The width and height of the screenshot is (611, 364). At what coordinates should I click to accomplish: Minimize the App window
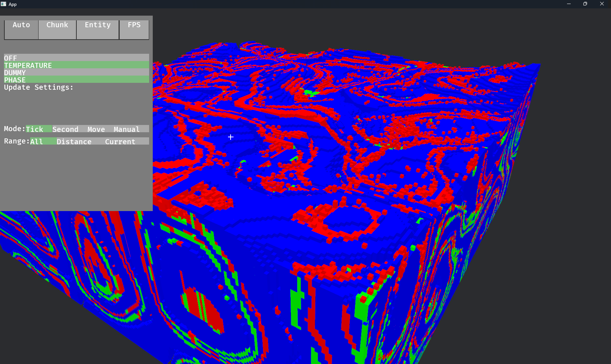point(569,4)
